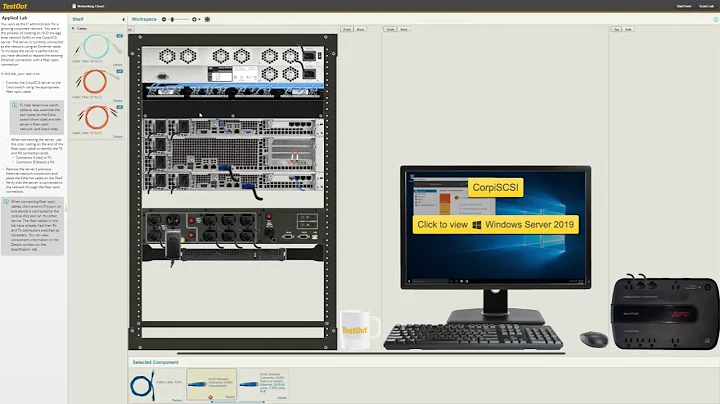Zoom out the workspace with minus icon
Image resolution: width=720 pixels, height=404 pixels.
[164, 19]
